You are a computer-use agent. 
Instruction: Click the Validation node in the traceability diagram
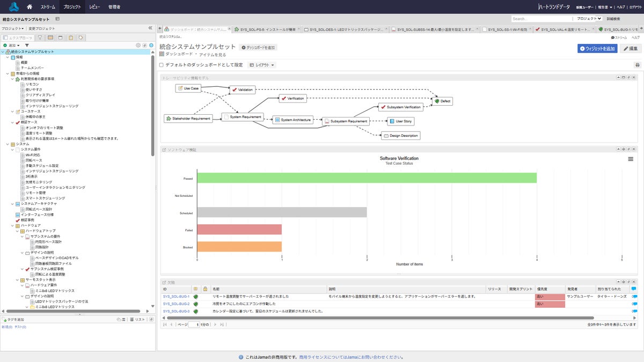242,90
